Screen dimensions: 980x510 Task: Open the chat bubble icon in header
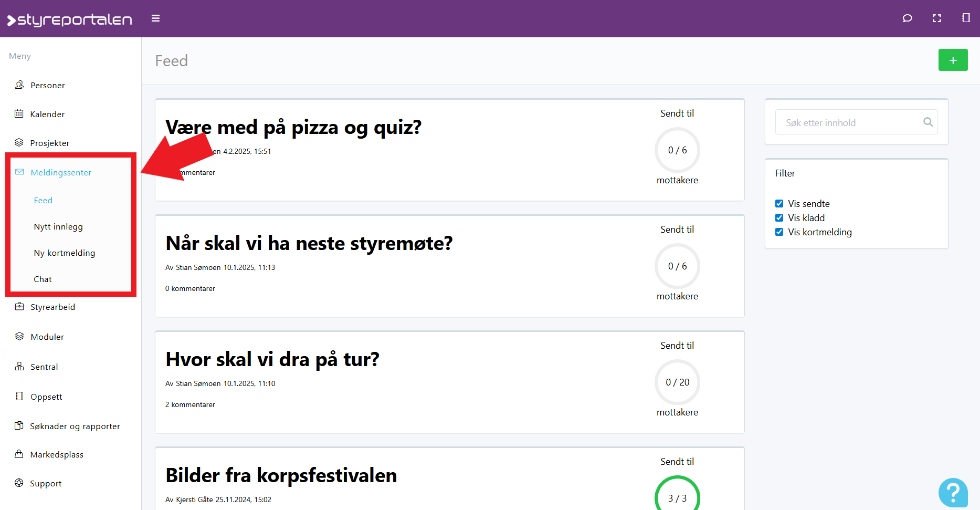point(907,18)
